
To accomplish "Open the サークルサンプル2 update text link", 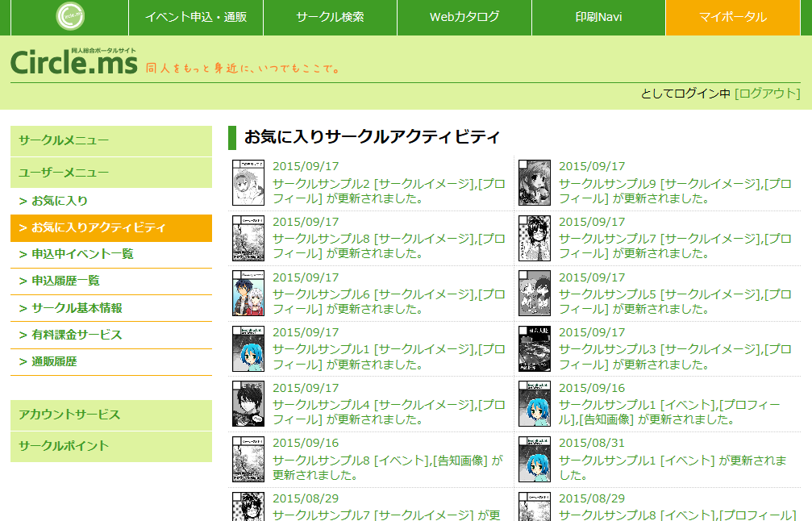I will (389, 191).
